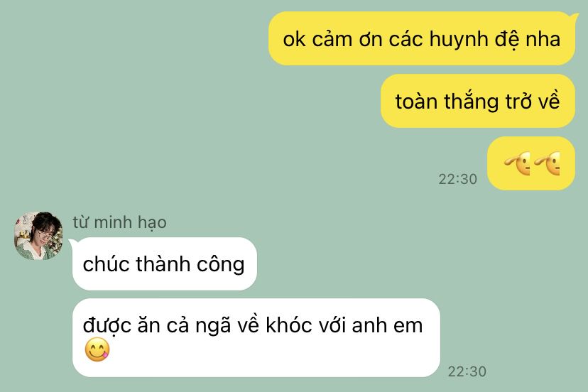Click the 22:30 timestamp beside the white bubble

[467, 371]
